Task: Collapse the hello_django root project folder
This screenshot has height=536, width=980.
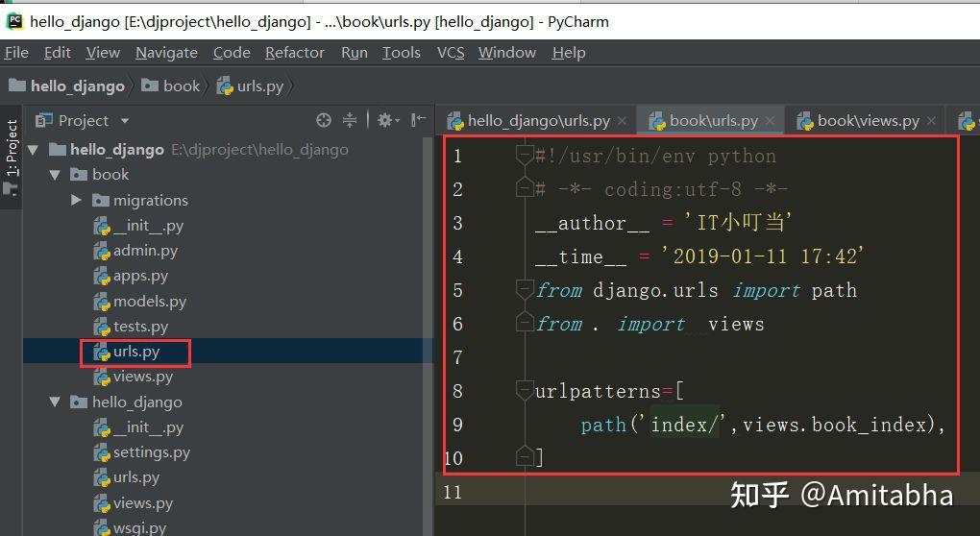Action: point(33,150)
